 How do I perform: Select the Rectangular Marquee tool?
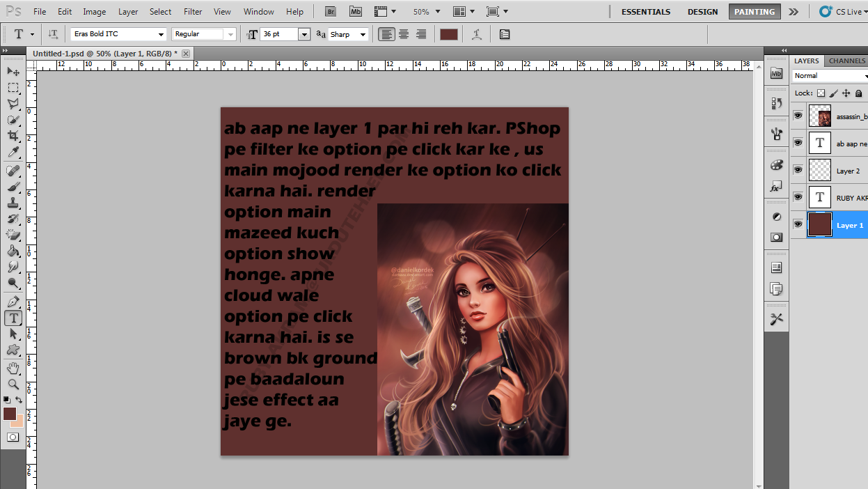pos(13,88)
